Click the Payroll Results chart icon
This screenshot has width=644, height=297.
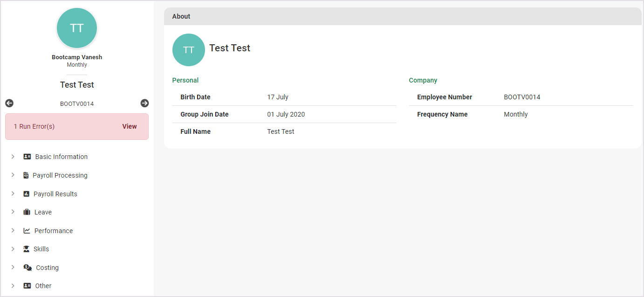click(27, 194)
